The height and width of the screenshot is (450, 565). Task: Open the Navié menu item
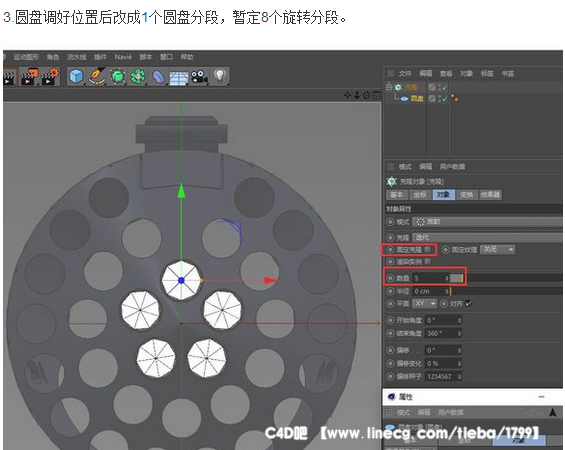(123, 57)
